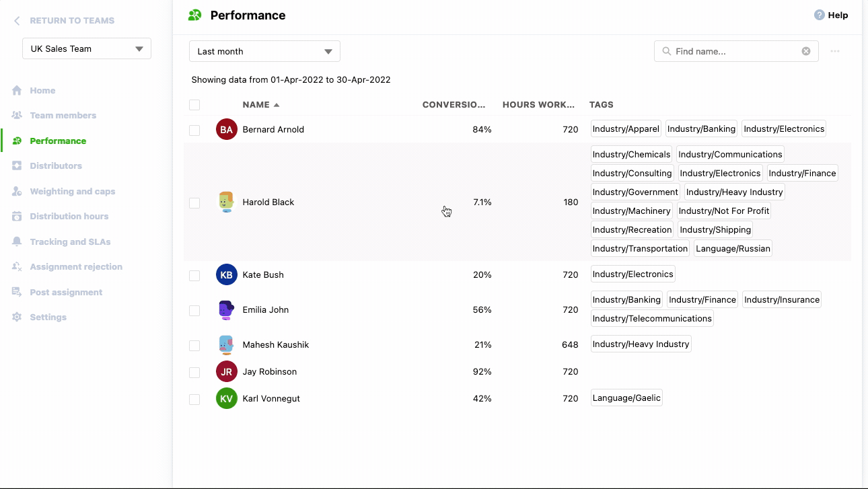Click Karl Vonnegut's KV avatar
The image size is (868, 489).
[x=227, y=398]
